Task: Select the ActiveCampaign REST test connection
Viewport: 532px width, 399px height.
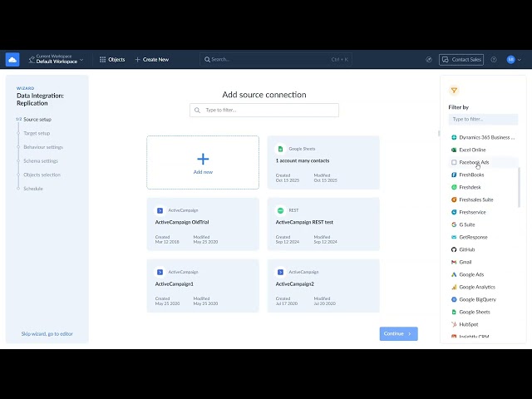Action: [x=323, y=224]
